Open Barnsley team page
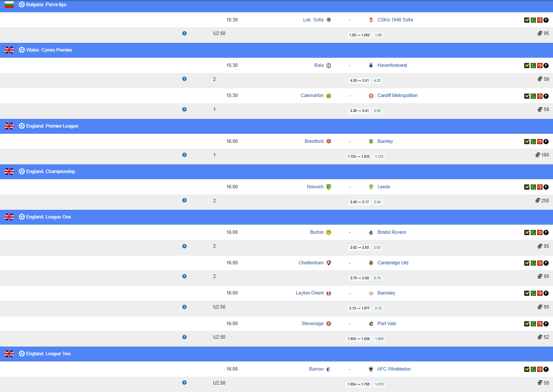553x392 pixels. [387, 293]
